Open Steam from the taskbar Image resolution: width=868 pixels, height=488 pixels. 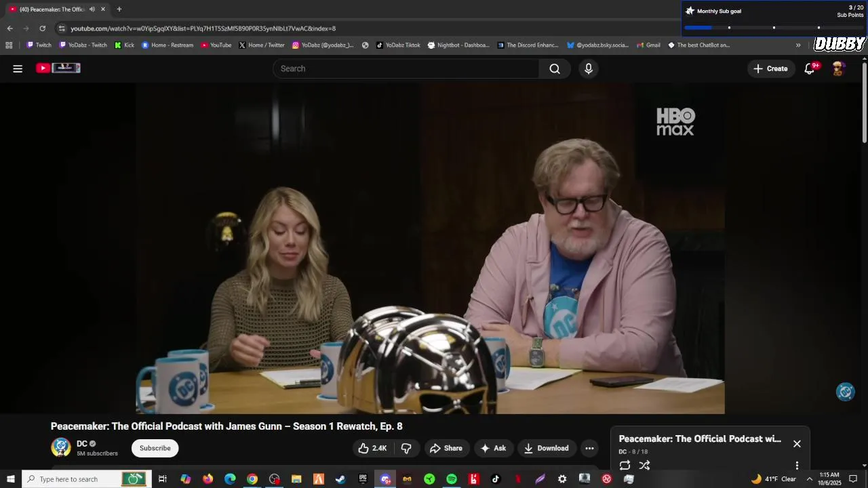pos(340,479)
